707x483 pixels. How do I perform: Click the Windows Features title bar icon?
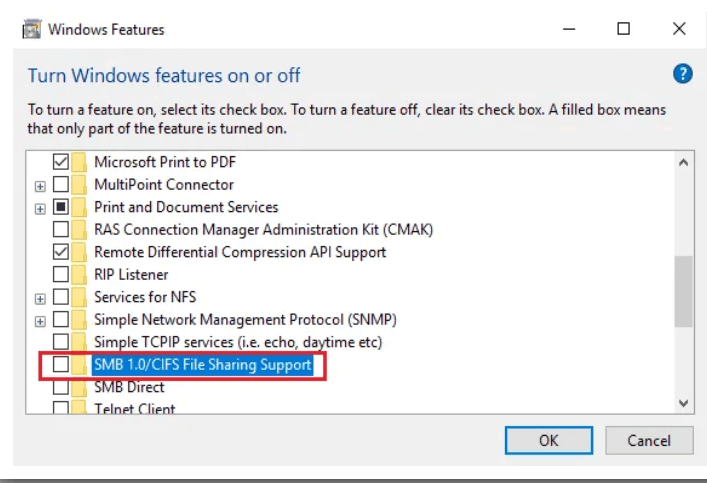coord(32,29)
